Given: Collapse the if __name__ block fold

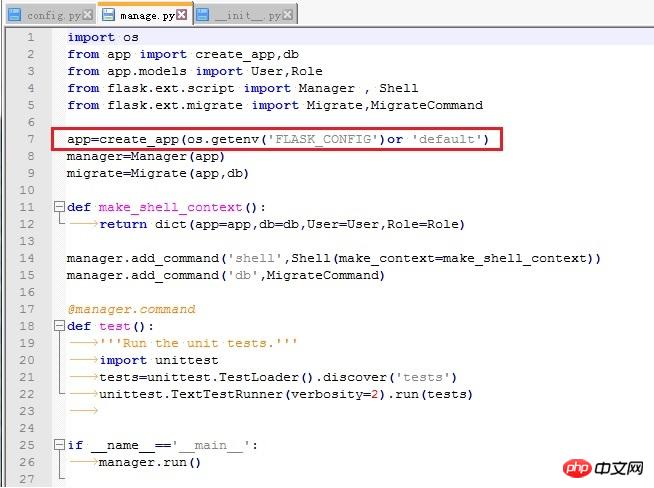Looking at the screenshot, I should point(59,445).
